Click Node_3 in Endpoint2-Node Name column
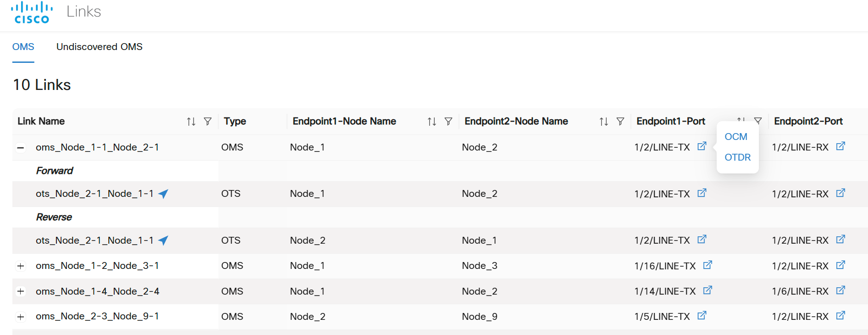This screenshot has height=335, width=868. coord(480,266)
